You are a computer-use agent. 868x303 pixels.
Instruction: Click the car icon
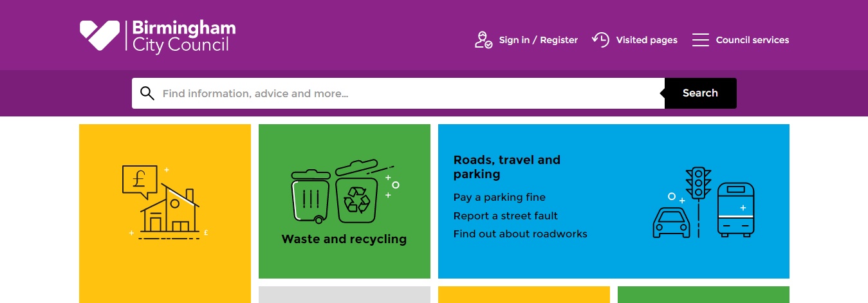point(672,222)
